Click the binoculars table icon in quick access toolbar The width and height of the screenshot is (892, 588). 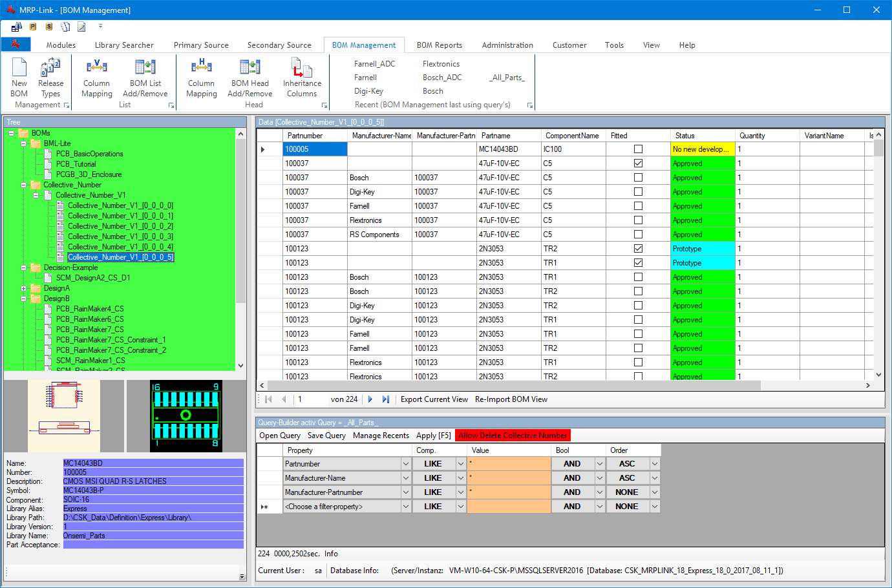click(17, 27)
